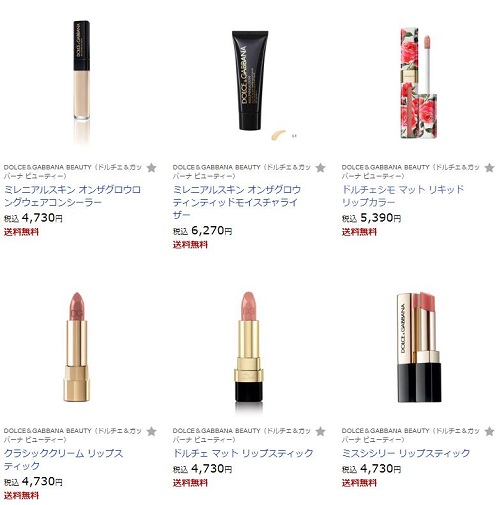Open ミスシシリー リップスティック product link
The width and height of the screenshot is (500, 505).
coord(406,453)
